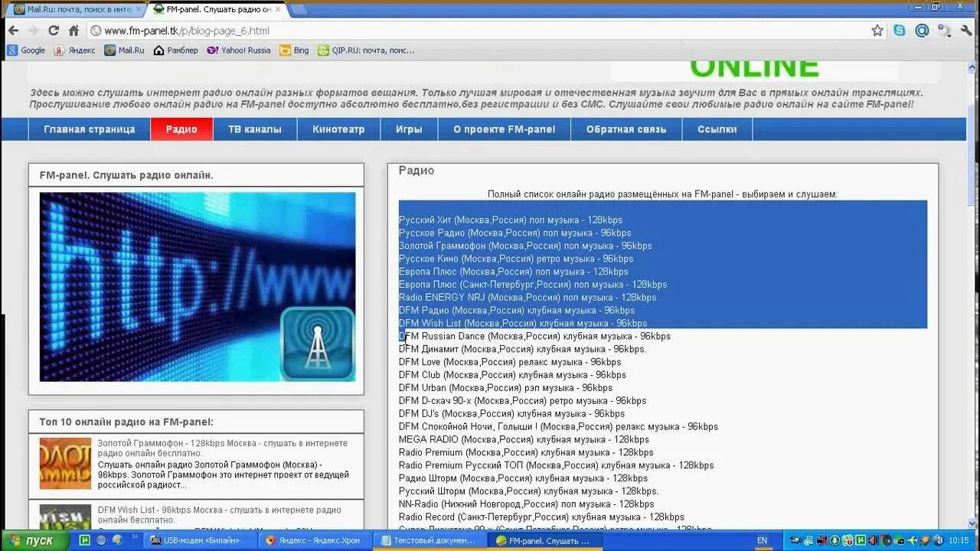The image size is (980, 551).
Task: Click the browser forward arrow
Action: click(x=33, y=31)
